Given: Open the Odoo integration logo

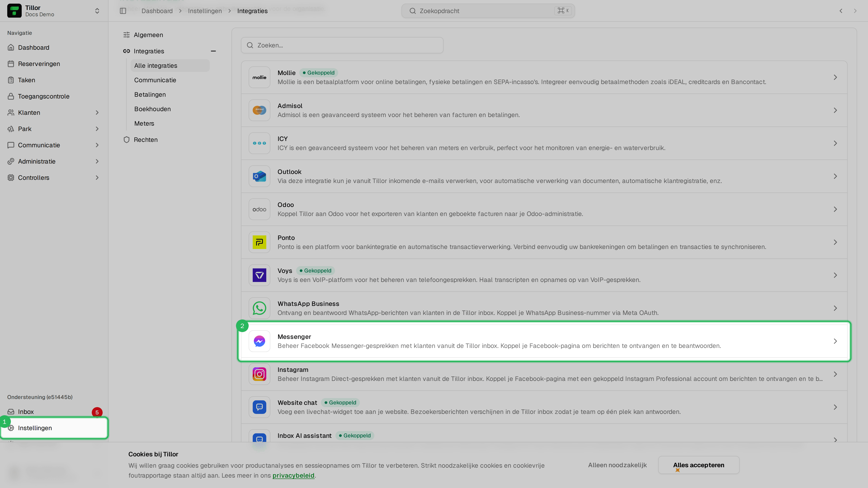Looking at the screenshot, I should pyautogui.click(x=259, y=209).
